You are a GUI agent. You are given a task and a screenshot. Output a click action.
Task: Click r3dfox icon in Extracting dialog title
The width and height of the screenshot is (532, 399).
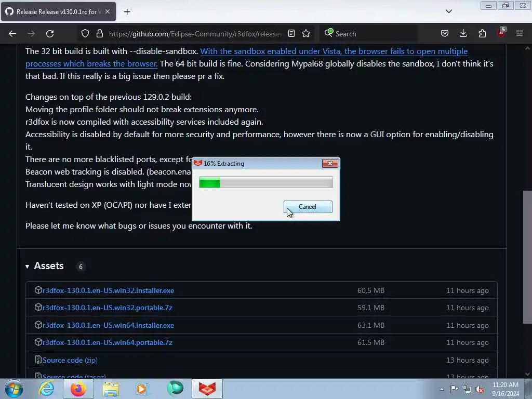(x=198, y=163)
